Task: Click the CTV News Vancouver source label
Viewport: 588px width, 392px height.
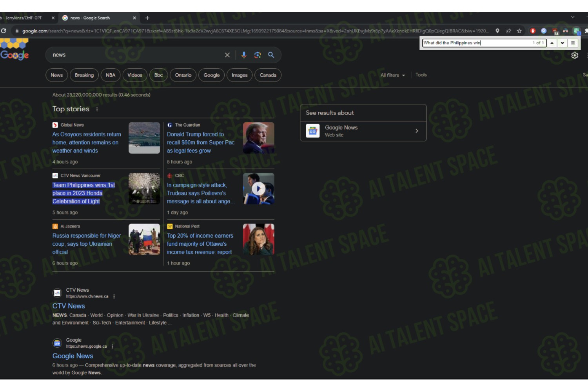Action: [x=80, y=176]
